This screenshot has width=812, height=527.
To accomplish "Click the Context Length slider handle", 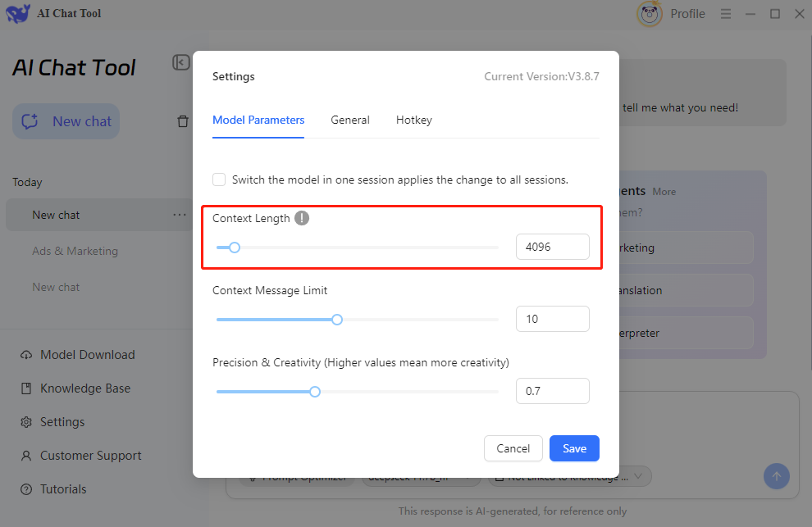I will [235, 248].
